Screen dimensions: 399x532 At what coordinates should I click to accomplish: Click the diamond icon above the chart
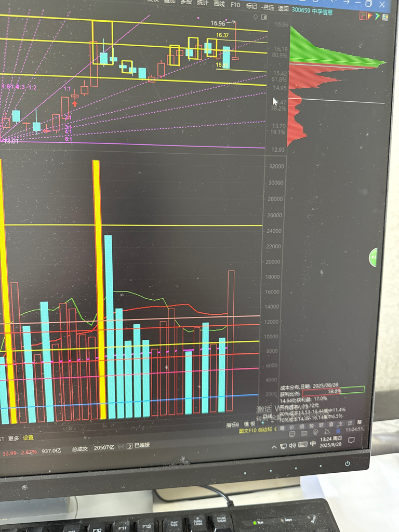pyautogui.click(x=256, y=17)
